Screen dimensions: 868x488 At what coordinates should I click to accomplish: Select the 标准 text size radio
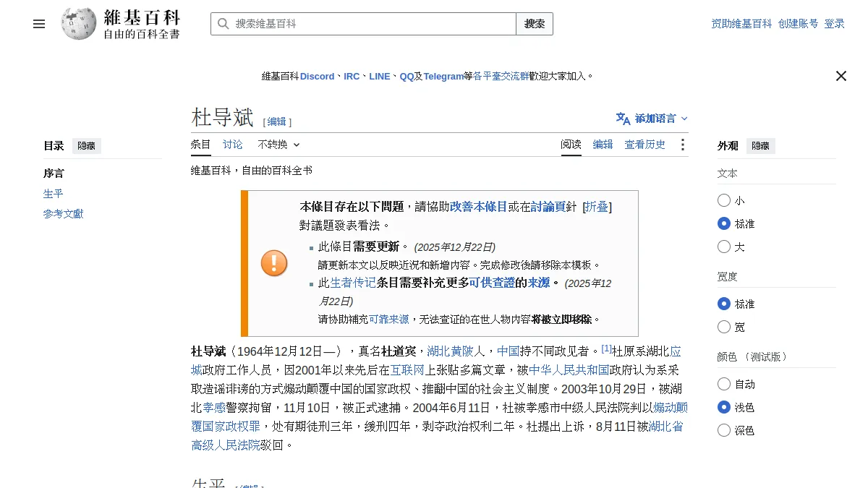[724, 223]
